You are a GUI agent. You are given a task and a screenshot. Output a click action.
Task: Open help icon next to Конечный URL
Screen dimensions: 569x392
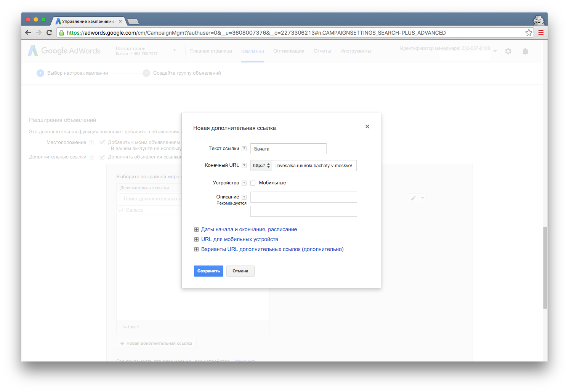pos(244,166)
